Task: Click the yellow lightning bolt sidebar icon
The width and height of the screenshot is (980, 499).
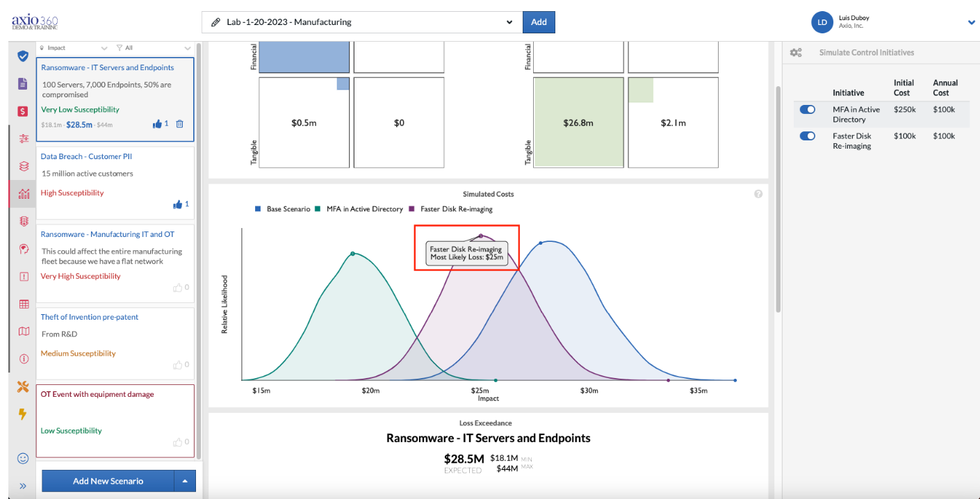Action: pyautogui.click(x=23, y=414)
